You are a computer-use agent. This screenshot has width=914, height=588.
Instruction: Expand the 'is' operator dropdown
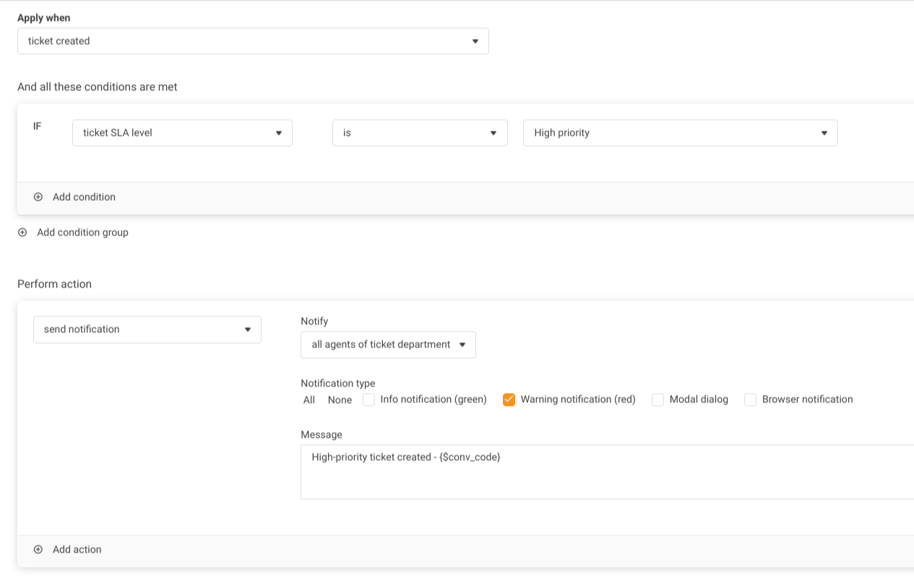pyautogui.click(x=419, y=133)
